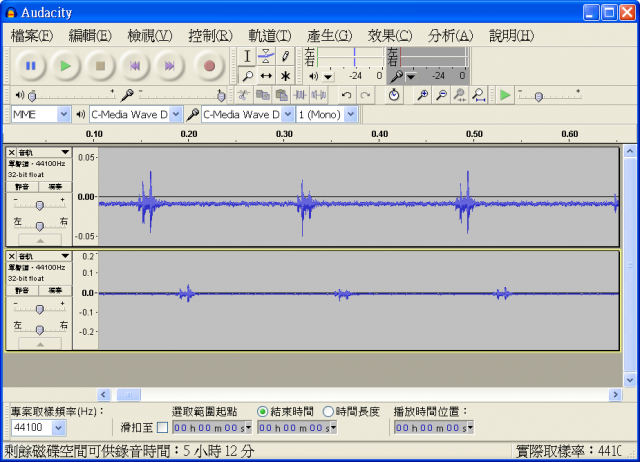Close the second track with X
Viewport: 640px width, 462px height.
[x=11, y=256]
